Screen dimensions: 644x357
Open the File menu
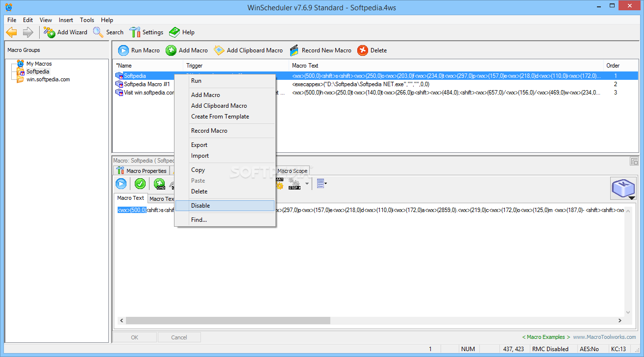click(x=12, y=20)
